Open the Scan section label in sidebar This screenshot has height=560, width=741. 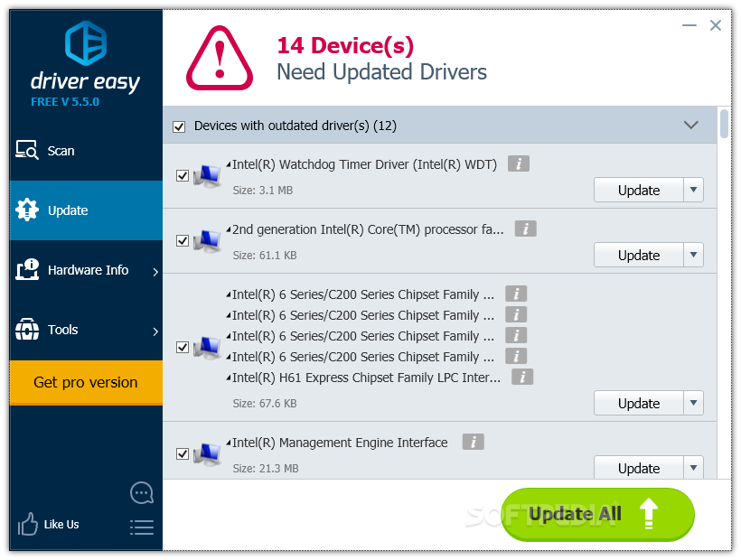point(61,151)
